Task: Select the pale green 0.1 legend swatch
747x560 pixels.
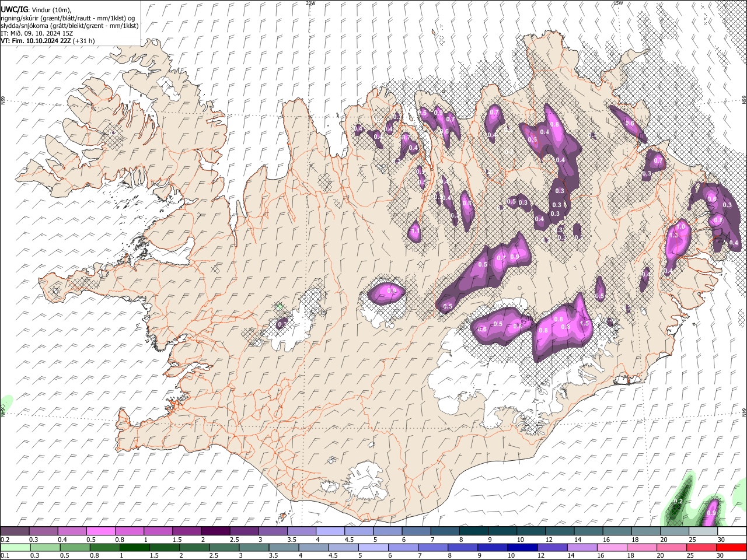Action: 15,547
